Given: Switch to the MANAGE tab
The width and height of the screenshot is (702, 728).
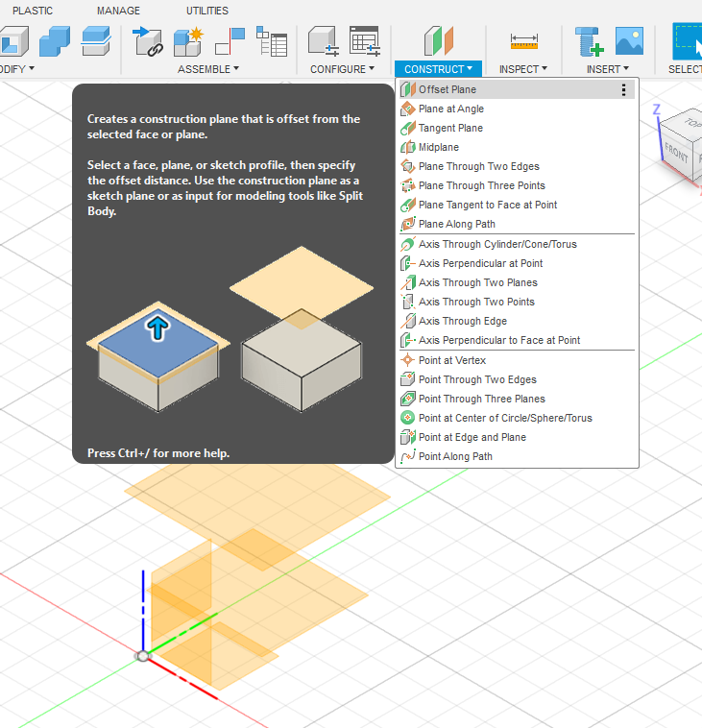Looking at the screenshot, I should point(118,11).
